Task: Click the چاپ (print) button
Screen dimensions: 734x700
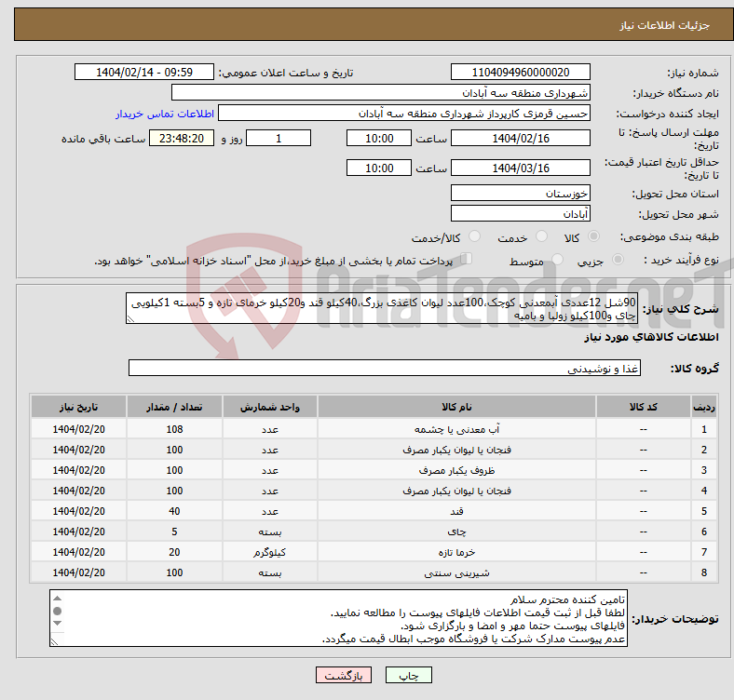Action: 408,675
